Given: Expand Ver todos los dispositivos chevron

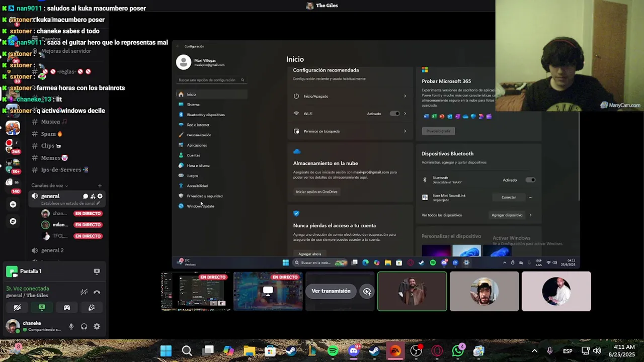Looking at the screenshot, I should click(x=530, y=215).
